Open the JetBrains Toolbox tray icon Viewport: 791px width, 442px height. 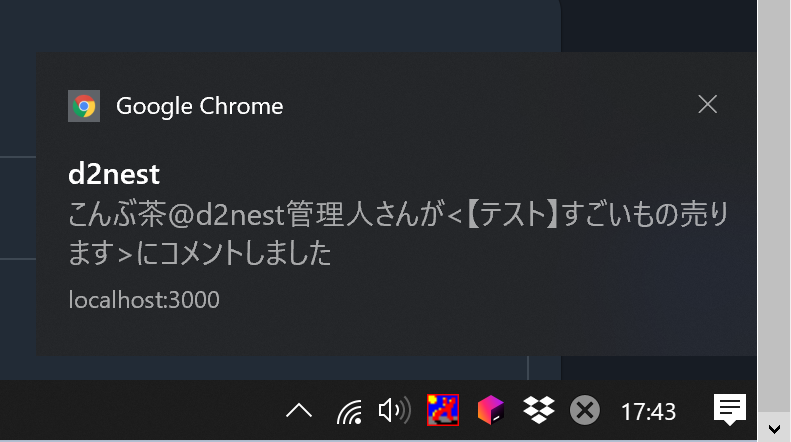point(491,410)
